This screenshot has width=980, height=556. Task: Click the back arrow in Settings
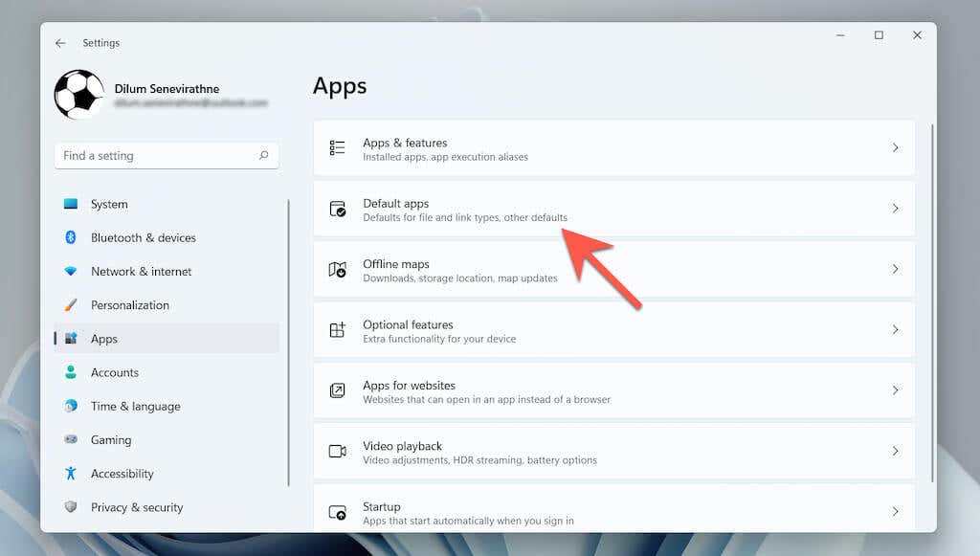60,43
